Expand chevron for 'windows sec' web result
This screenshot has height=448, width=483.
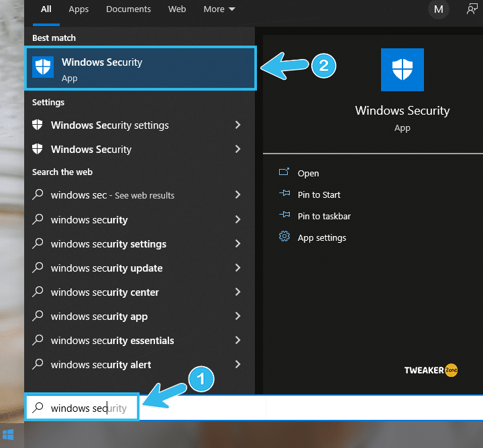pyautogui.click(x=237, y=194)
